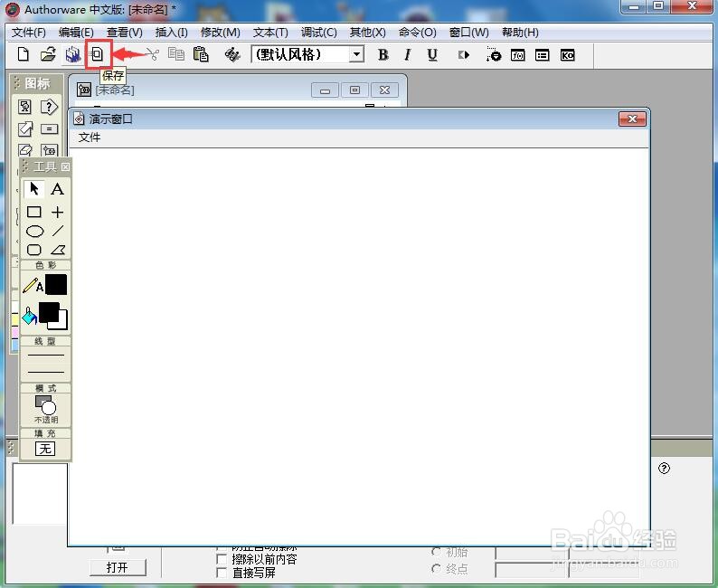
Task: Close the 工具 toolbox panel
Action: (65, 167)
